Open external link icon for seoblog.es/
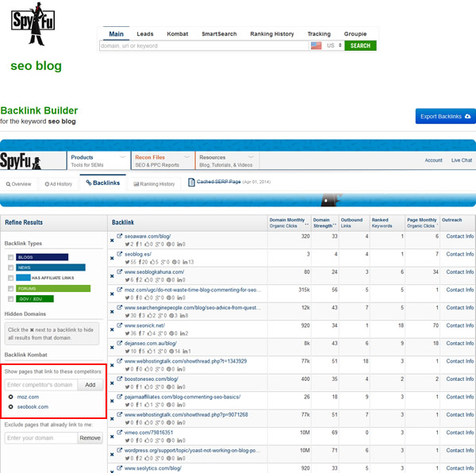476x473 pixels. (x=120, y=254)
